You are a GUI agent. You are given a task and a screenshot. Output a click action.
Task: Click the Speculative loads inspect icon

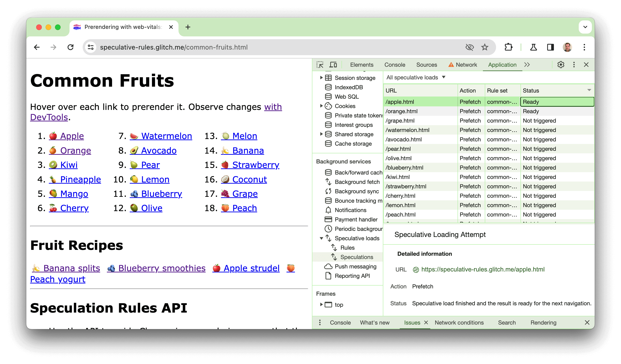(329, 238)
